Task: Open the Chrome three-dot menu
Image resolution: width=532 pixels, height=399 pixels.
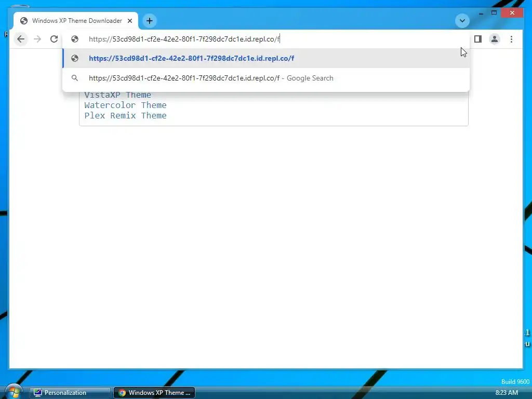Action: (x=511, y=39)
